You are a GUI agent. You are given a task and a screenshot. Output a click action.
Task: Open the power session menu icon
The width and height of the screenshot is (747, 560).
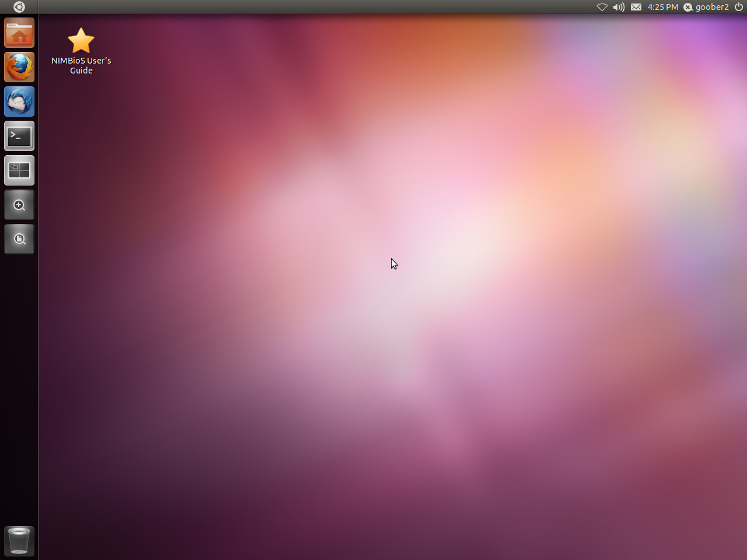pyautogui.click(x=739, y=7)
